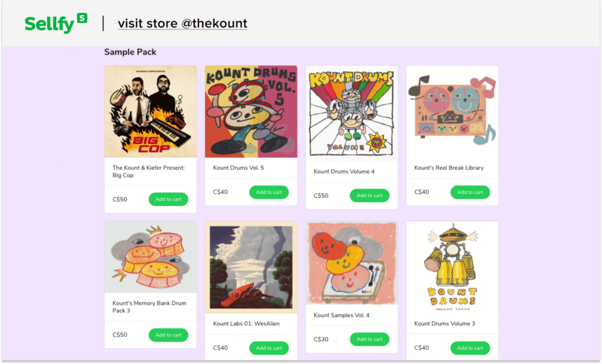Add Kount Drums Volume 3 to cart
Viewport: 602px width, 364px height.
[470, 348]
